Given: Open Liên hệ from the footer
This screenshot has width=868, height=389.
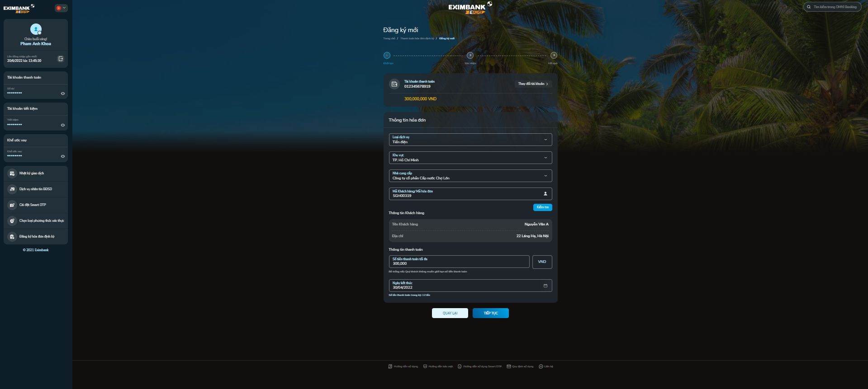Looking at the screenshot, I should (x=546, y=366).
